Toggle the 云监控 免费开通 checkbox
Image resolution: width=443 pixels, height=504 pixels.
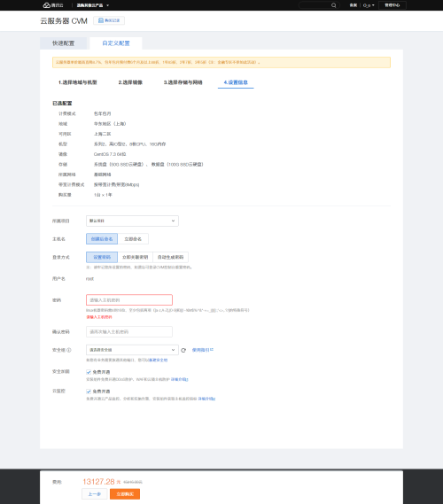pos(89,392)
